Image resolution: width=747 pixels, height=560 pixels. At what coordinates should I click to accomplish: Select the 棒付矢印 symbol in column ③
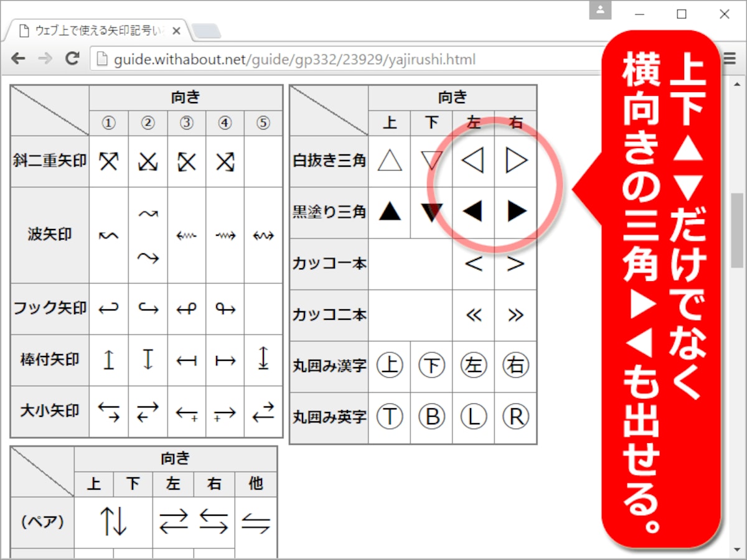(187, 360)
